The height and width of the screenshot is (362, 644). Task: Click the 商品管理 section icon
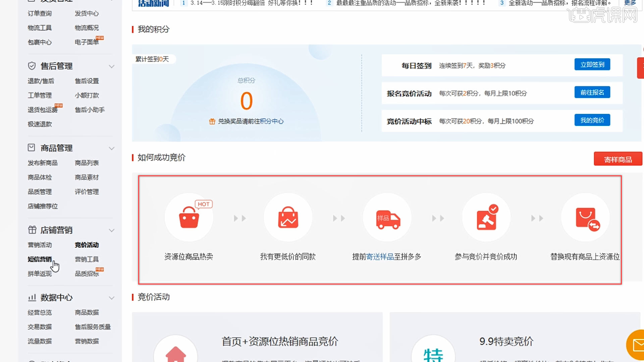coord(32,147)
